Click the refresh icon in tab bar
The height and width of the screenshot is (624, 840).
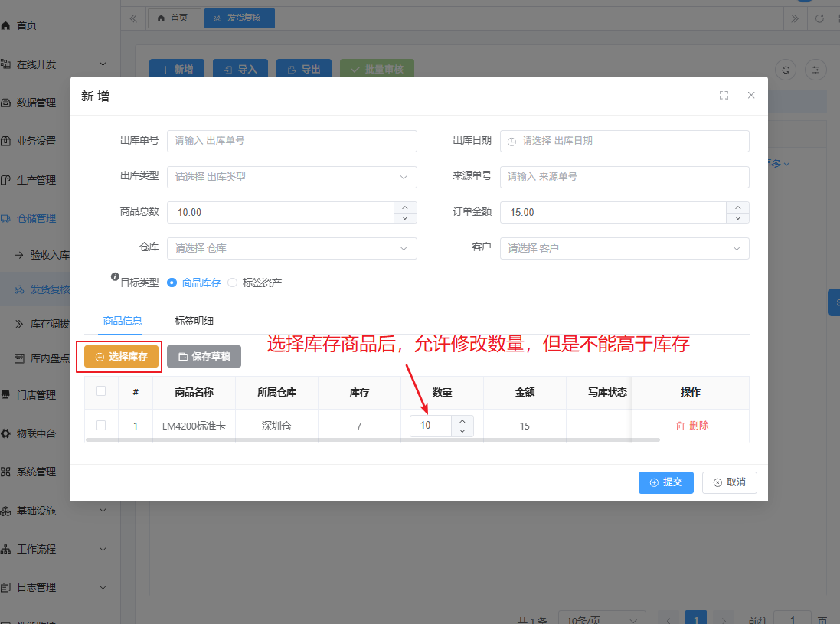[819, 18]
